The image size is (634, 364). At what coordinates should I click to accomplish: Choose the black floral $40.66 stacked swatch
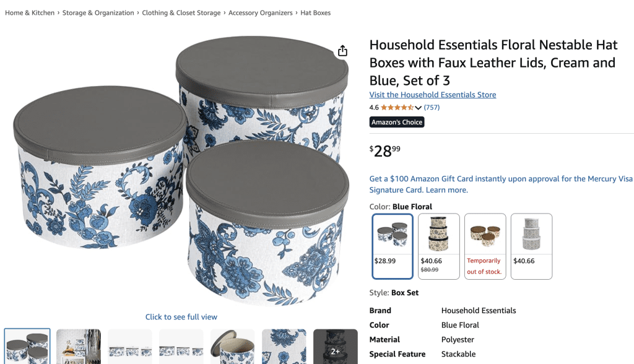pos(439,246)
